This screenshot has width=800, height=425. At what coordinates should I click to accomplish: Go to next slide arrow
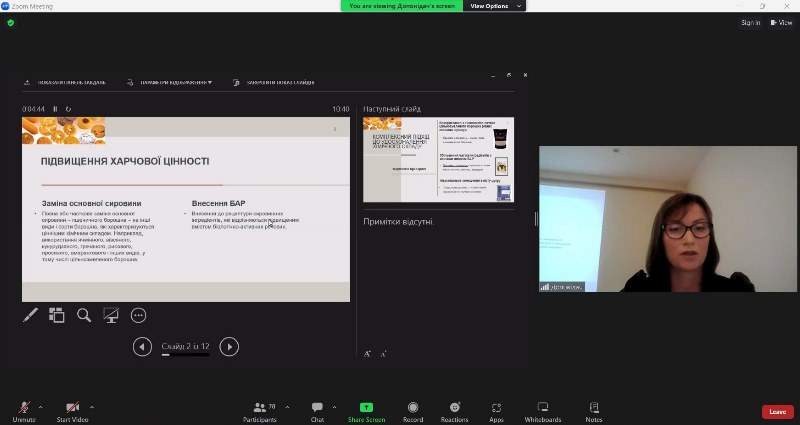tap(229, 346)
